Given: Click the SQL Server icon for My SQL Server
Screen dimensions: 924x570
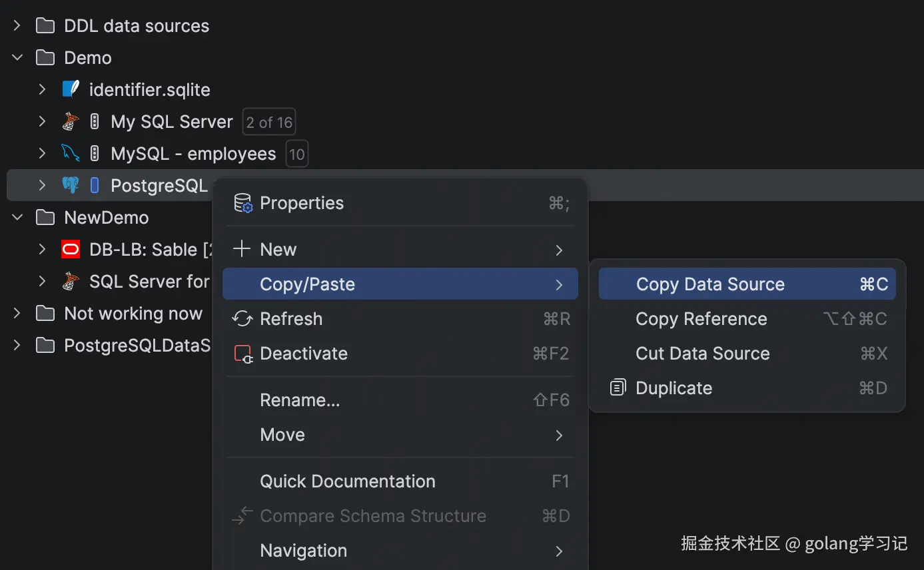Looking at the screenshot, I should 71,122.
